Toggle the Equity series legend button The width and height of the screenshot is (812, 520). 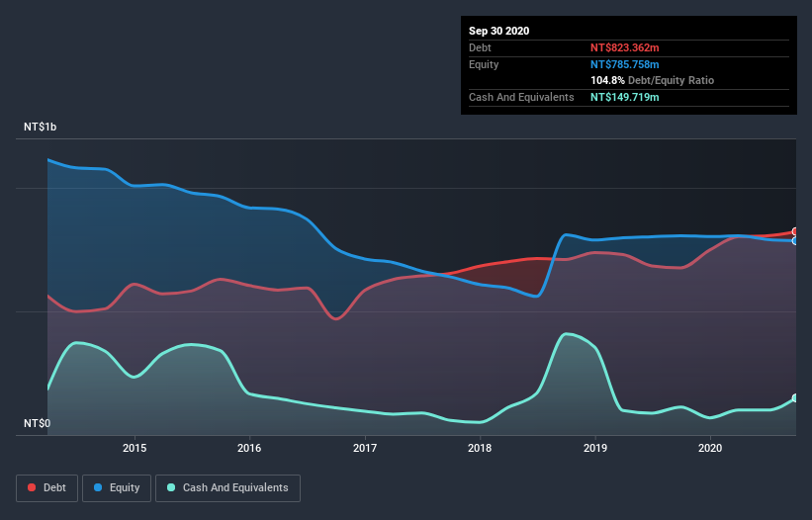[x=117, y=488]
